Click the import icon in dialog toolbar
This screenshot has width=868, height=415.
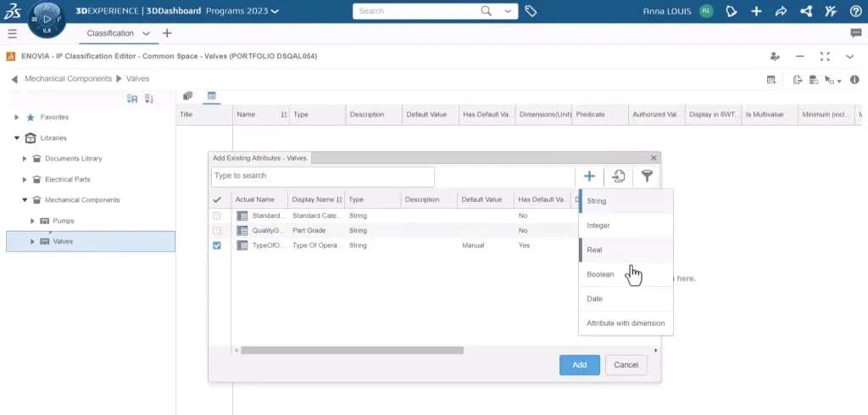(x=619, y=177)
